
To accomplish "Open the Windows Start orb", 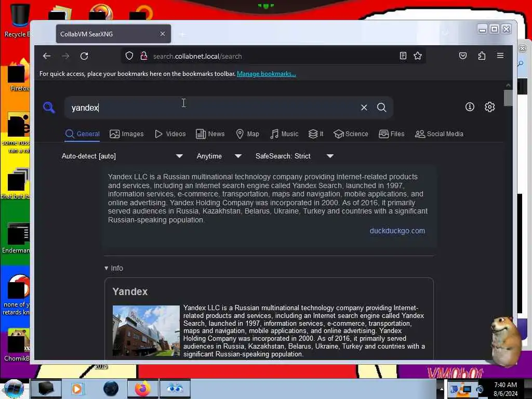I will pos(14,389).
